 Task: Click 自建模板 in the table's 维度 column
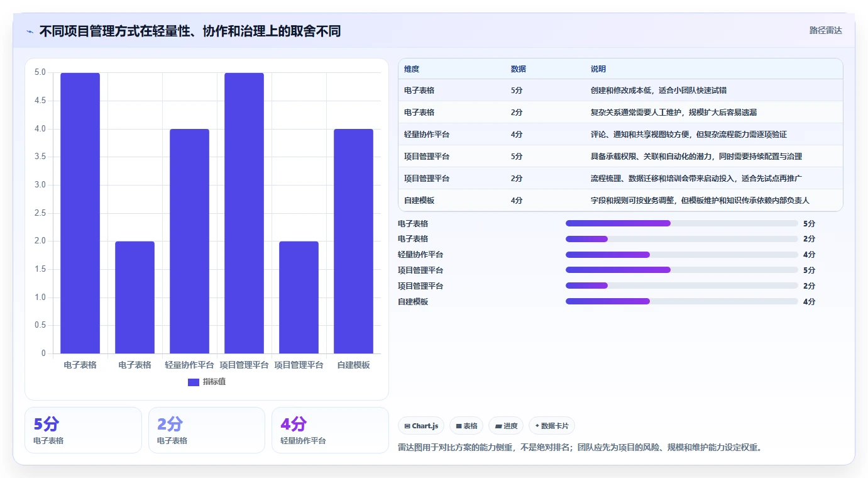(419, 201)
